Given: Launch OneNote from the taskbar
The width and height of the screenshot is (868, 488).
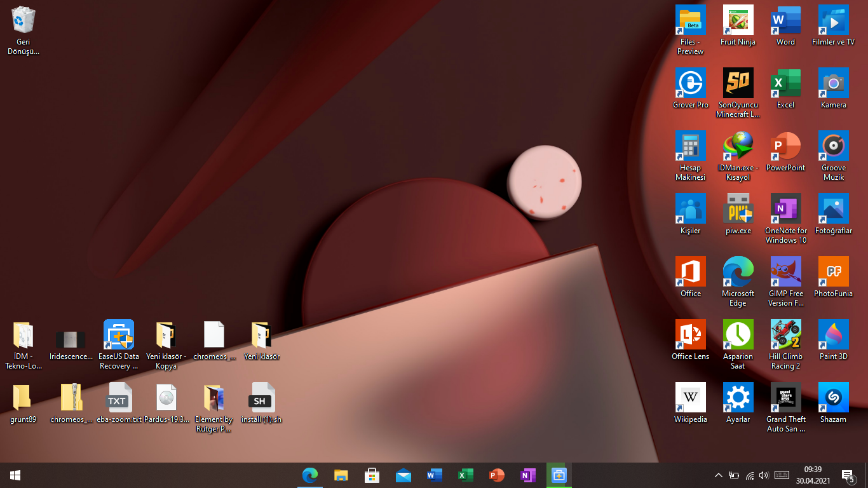Looking at the screenshot, I should pyautogui.click(x=528, y=475).
